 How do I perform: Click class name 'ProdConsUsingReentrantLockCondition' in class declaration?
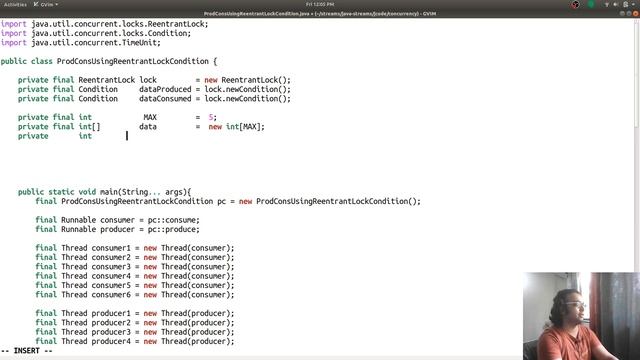click(133, 61)
